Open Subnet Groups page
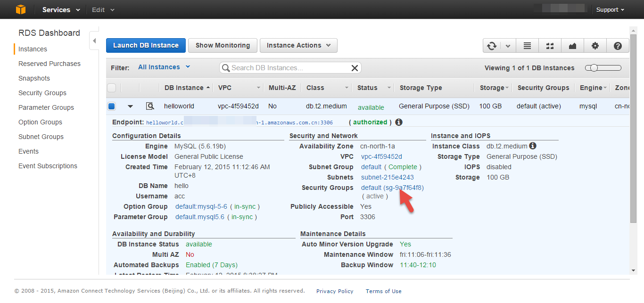Viewport: 644px width, 303px height. point(41,137)
